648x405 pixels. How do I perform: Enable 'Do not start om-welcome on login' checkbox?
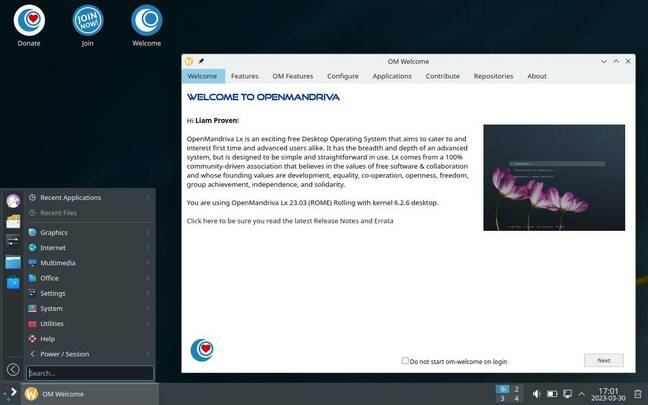click(x=405, y=361)
